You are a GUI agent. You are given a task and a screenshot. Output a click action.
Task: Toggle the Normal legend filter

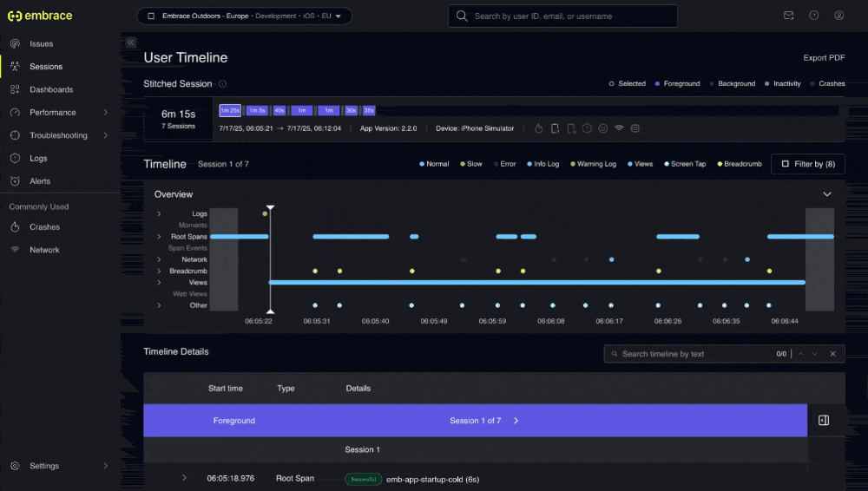[x=434, y=165]
